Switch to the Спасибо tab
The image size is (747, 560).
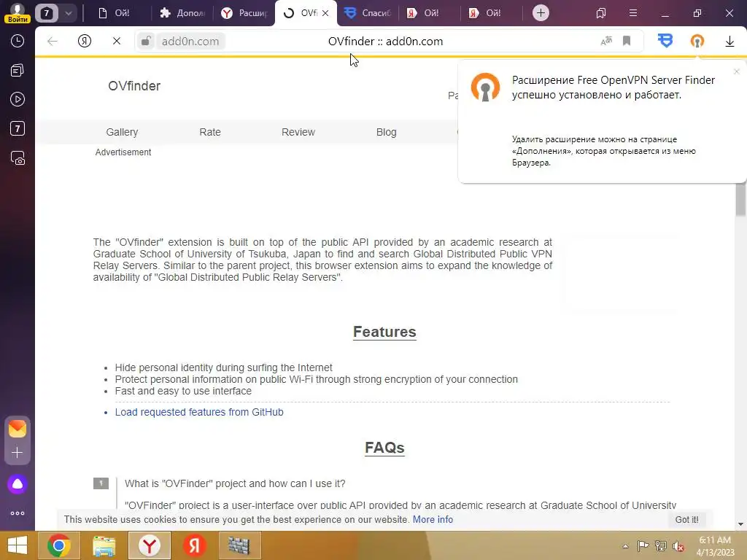point(368,13)
